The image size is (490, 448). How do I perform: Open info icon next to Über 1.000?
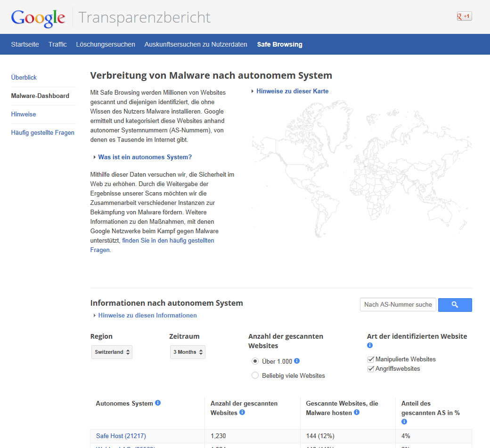297,361
